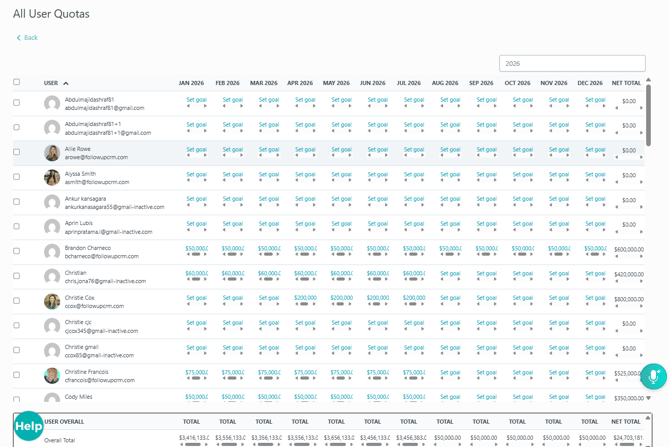Click Abdulmajidashraf81's placeholder avatar
Viewport: 670px width, 447px height.
point(52,103)
